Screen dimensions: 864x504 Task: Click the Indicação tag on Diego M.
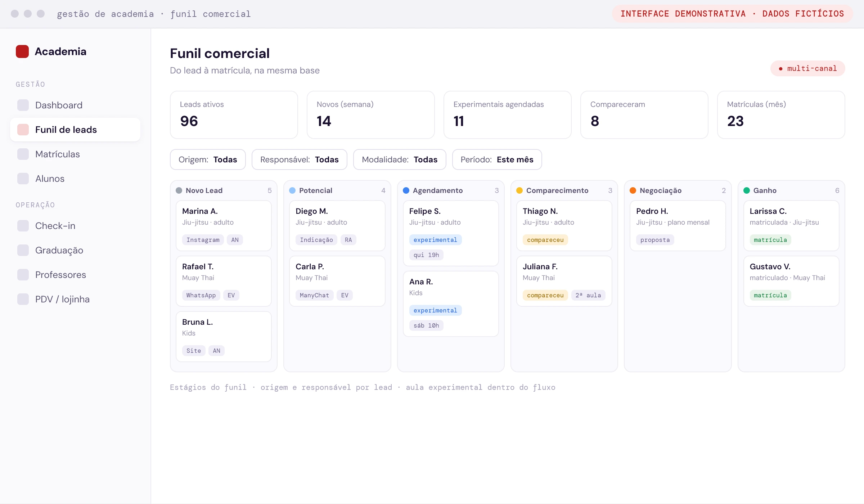click(316, 240)
